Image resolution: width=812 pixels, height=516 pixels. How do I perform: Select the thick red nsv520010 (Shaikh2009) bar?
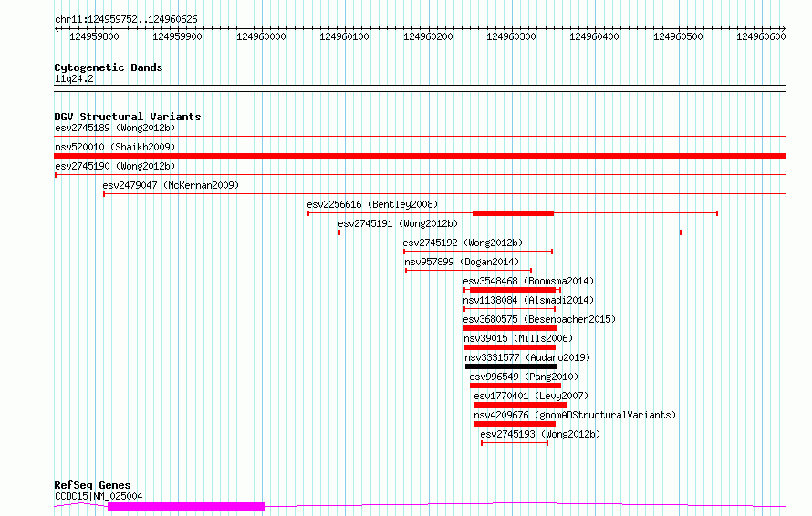coord(420,156)
